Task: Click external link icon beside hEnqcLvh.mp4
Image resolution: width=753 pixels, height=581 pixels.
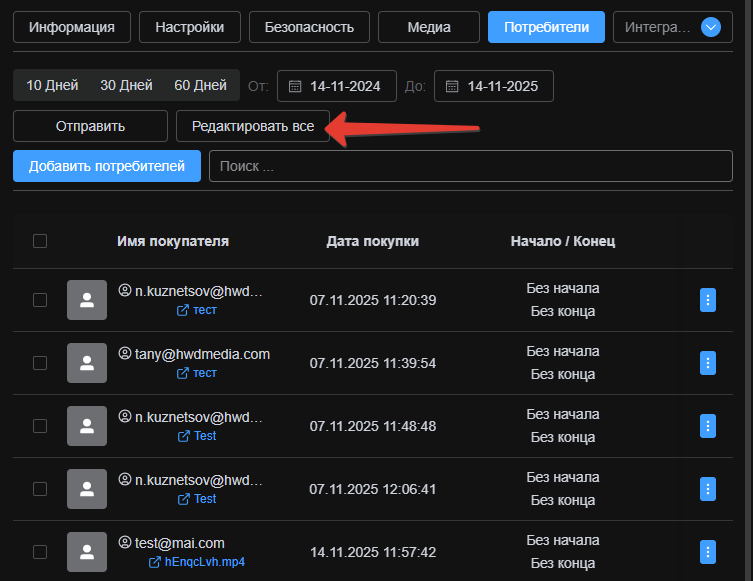Action: 155,562
